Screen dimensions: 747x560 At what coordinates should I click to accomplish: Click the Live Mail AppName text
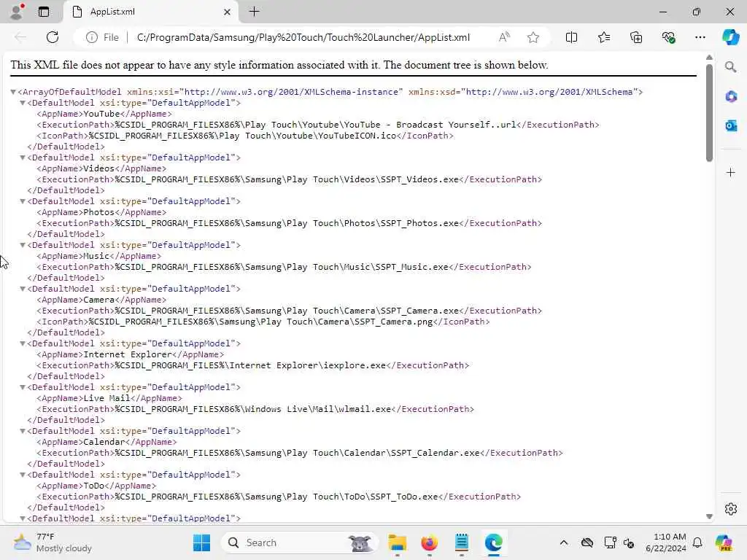coord(107,399)
